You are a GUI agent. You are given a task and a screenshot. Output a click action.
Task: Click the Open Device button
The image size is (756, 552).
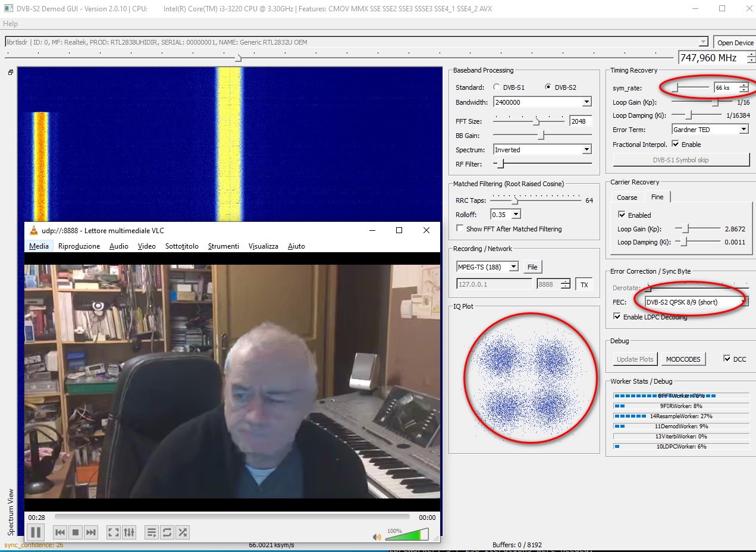pos(735,43)
